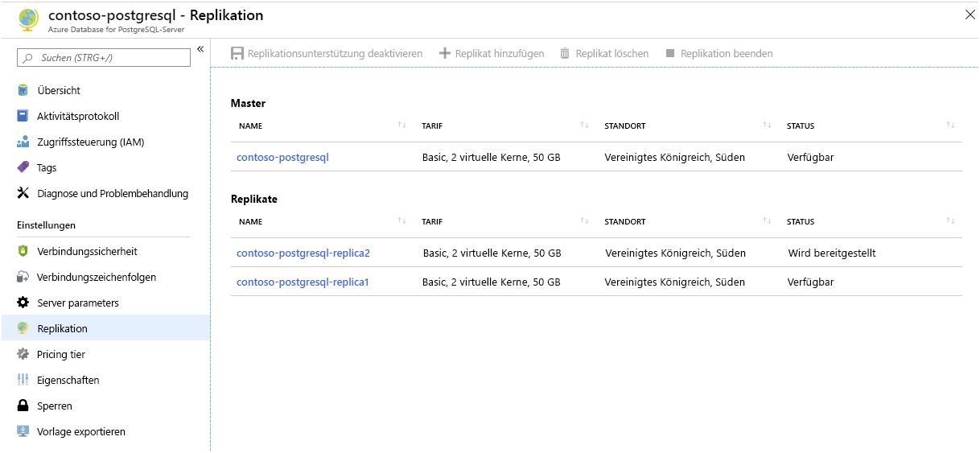The width and height of the screenshot is (980, 453).
Task: Sort Master table by STANDORT
Action: click(767, 126)
